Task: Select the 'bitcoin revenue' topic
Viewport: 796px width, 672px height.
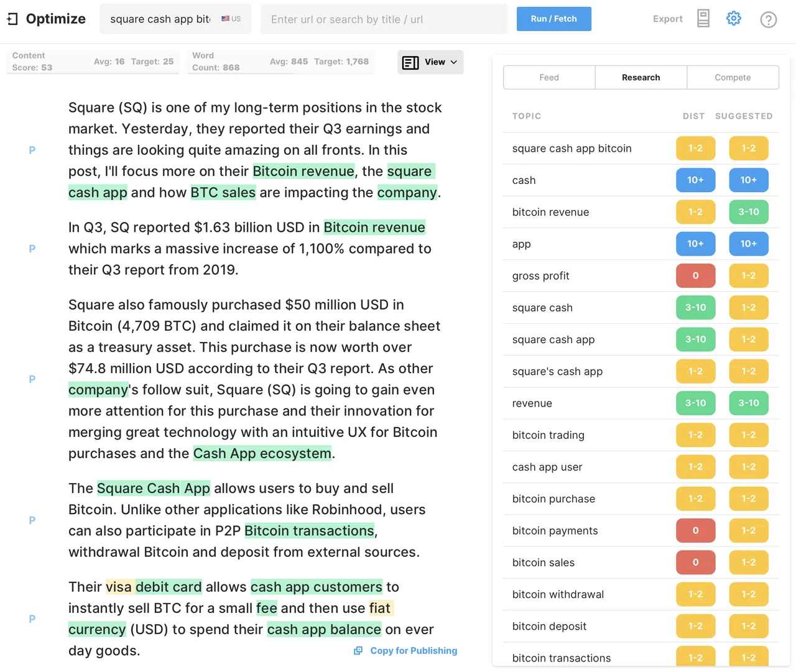Action: (641, 212)
